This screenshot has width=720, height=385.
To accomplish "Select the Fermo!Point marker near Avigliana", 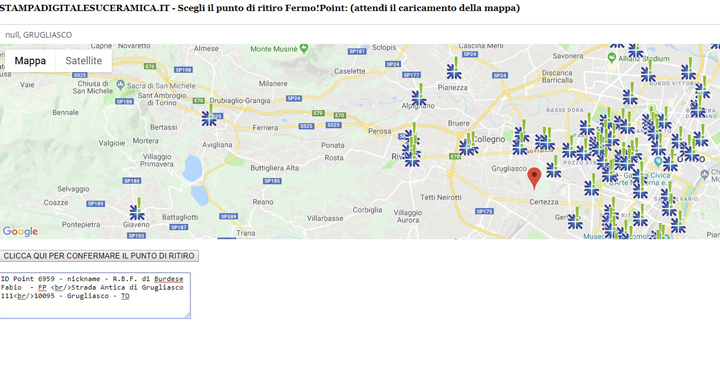I will point(209,115).
